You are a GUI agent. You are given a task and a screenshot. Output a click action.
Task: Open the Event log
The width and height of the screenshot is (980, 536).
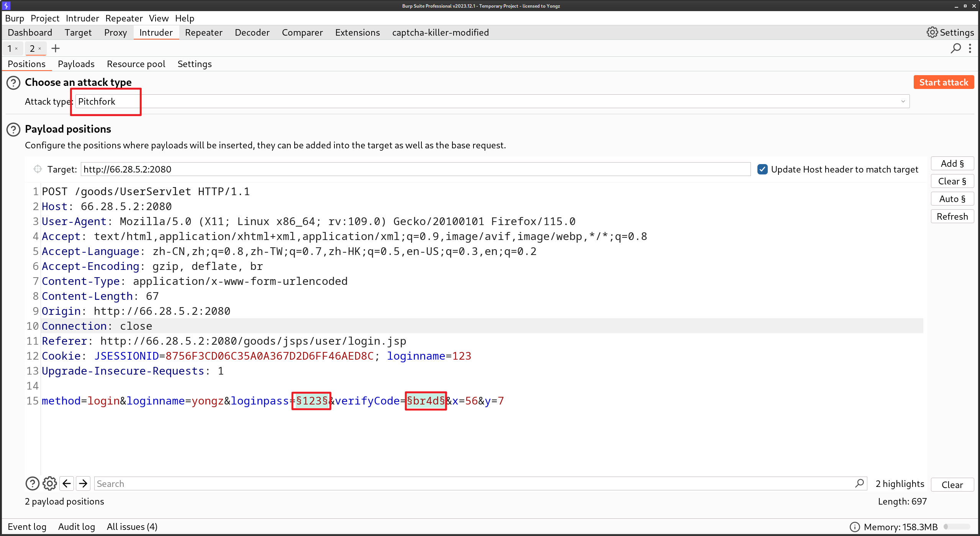pos(27,527)
